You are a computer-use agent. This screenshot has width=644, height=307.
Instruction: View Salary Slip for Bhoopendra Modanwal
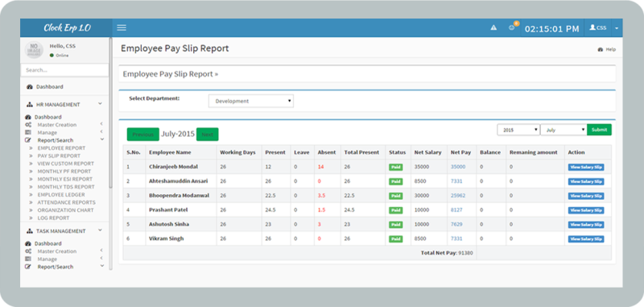(x=586, y=196)
